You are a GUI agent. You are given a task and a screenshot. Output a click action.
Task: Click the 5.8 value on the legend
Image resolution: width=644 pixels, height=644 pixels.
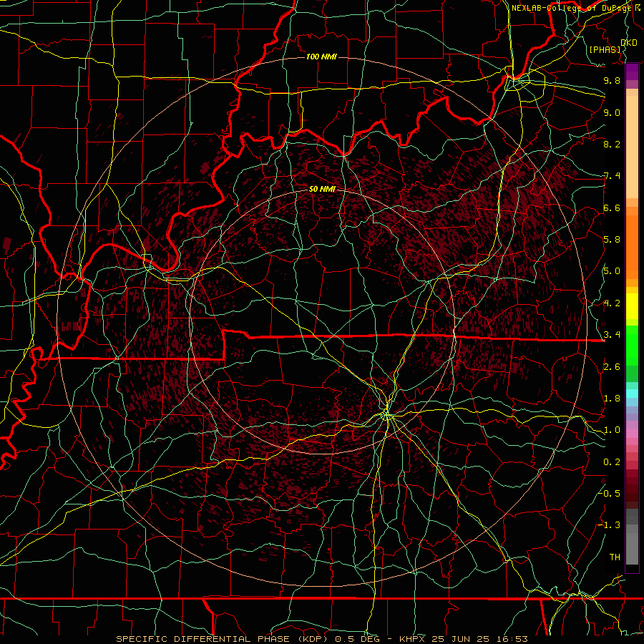[612, 240]
